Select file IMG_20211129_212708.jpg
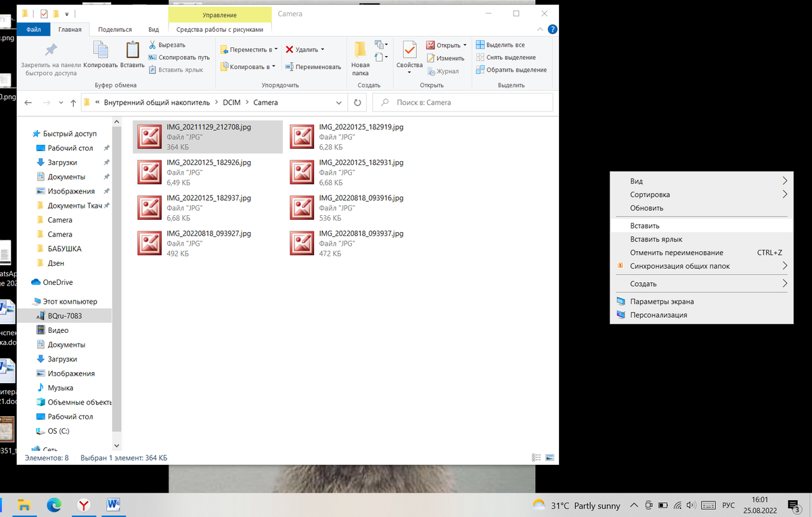812x517 pixels. pos(208,137)
